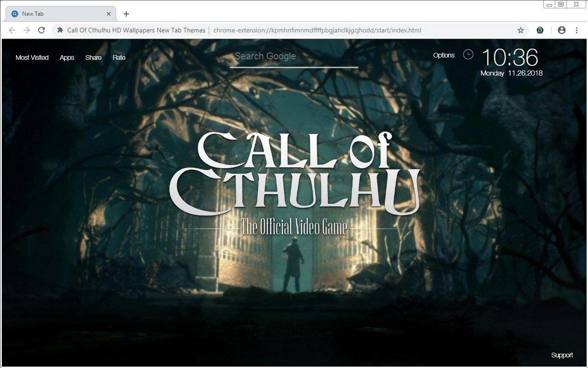
Task: Open the Chrome profile avatar
Action: 561,30
